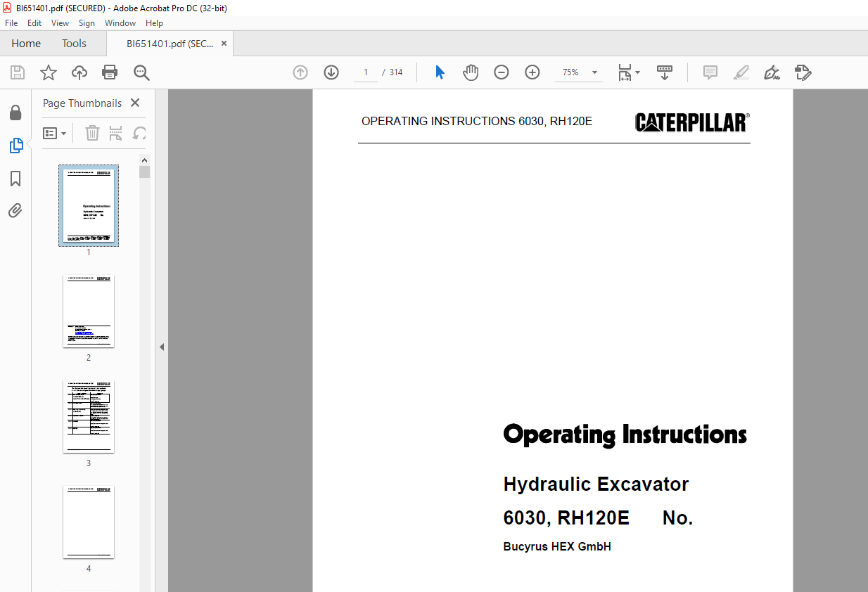Print the document with printer icon
This screenshot has width=868, height=592.
pos(110,72)
